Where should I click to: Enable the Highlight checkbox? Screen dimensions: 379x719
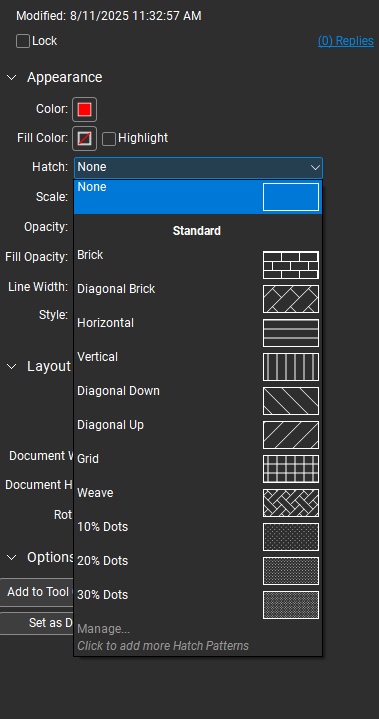pyautogui.click(x=109, y=138)
